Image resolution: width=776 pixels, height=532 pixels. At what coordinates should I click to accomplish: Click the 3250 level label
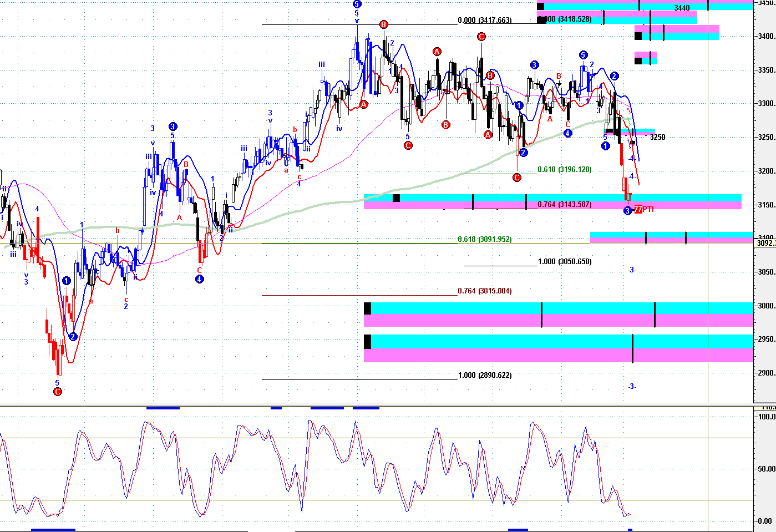[657, 137]
